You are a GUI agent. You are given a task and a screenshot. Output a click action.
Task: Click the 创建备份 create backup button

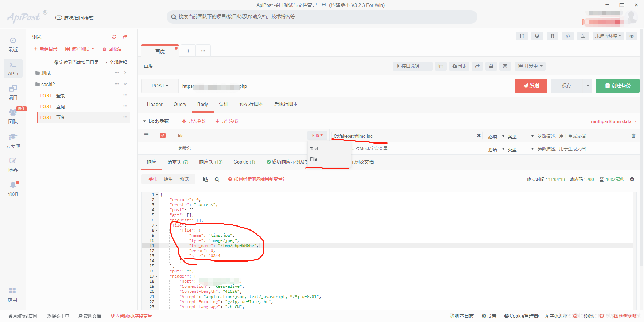pyautogui.click(x=618, y=86)
